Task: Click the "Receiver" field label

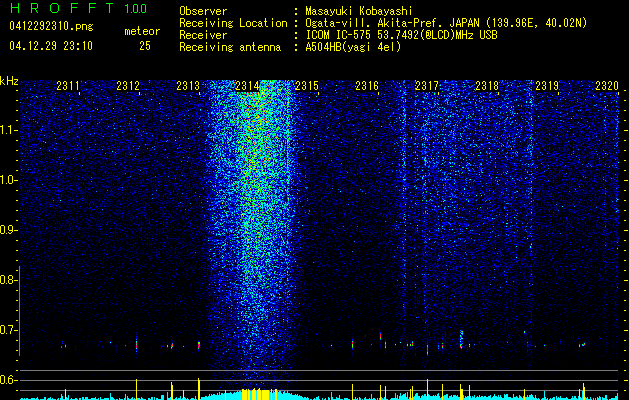Action: (x=203, y=35)
